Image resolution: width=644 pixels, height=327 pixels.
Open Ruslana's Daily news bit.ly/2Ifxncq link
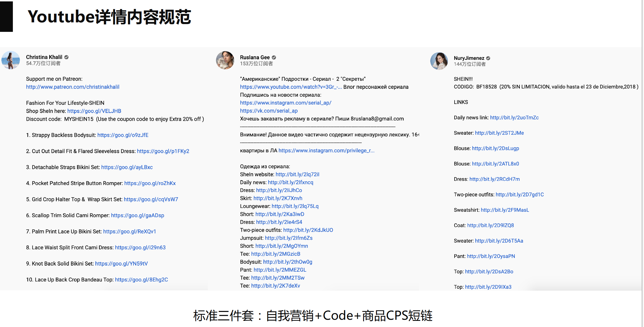point(291,183)
